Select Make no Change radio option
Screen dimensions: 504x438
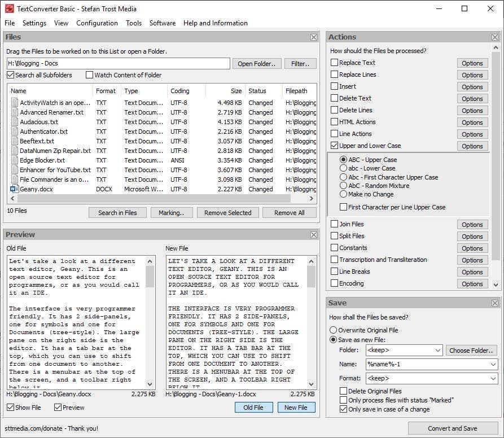343,194
